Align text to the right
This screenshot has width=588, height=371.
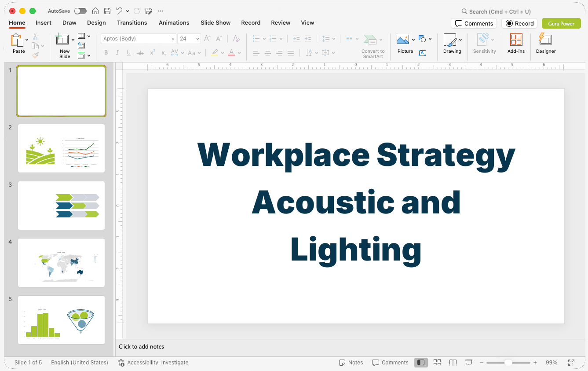[279, 53]
